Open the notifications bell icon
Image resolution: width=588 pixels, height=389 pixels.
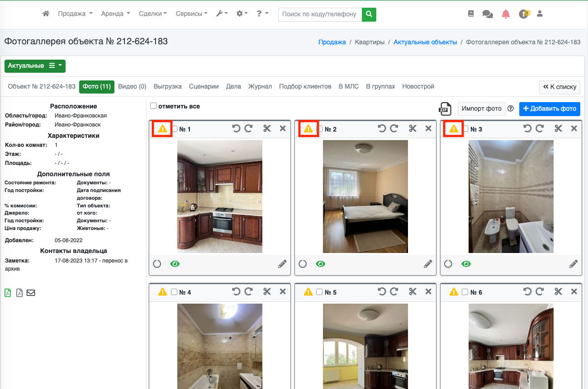(x=506, y=14)
